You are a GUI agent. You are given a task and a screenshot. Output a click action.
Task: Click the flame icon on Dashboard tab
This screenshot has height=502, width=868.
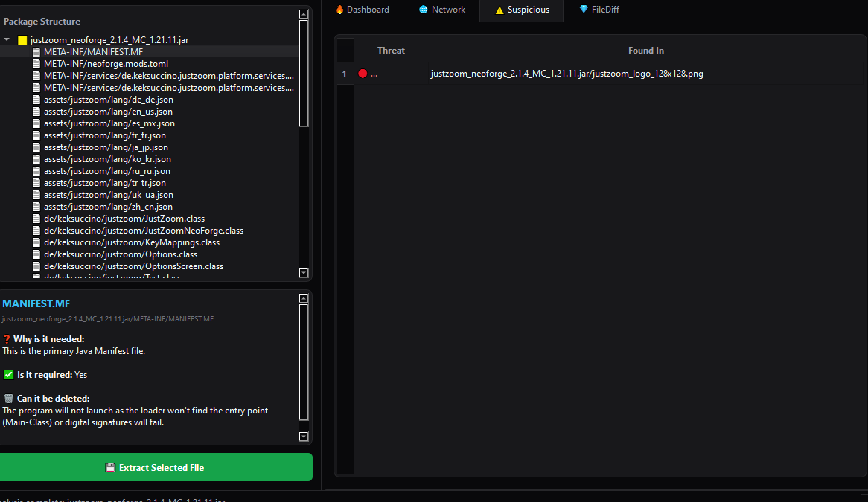click(x=340, y=10)
